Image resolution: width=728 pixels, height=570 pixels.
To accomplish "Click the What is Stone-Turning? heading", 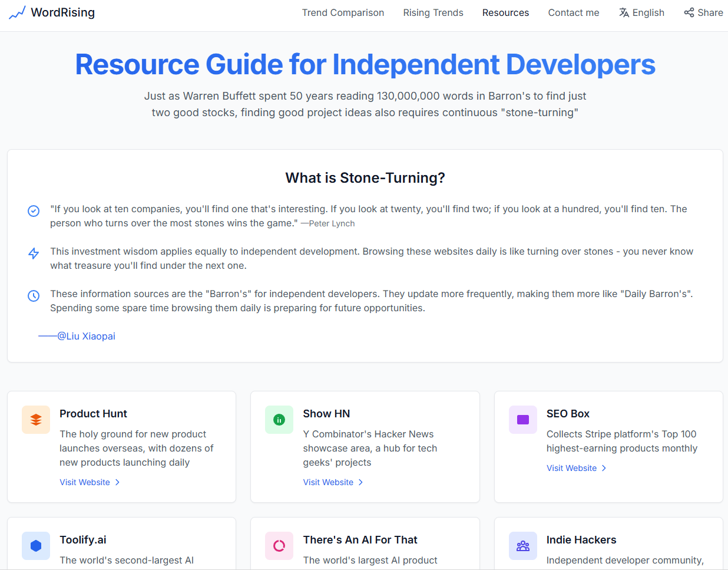I will (365, 178).
